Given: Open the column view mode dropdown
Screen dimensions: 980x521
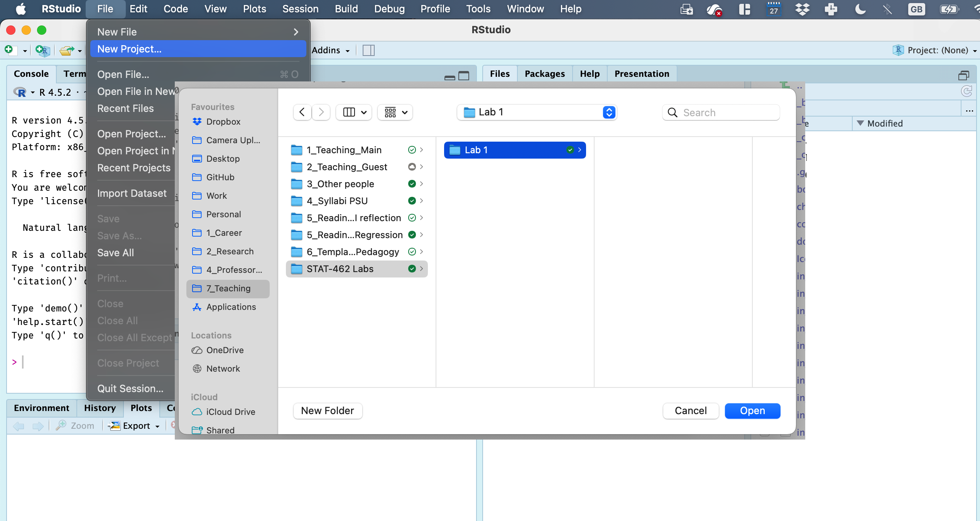Looking at the screenshot, I should pos(354,112).
